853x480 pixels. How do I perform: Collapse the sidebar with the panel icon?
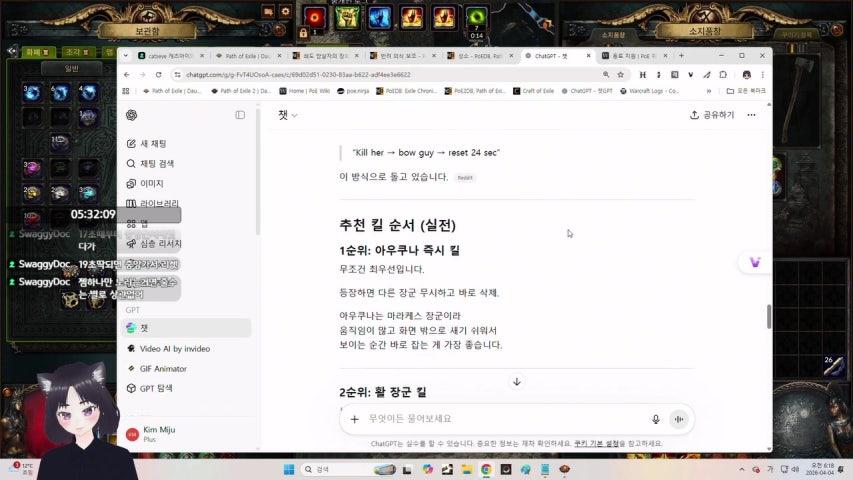tap(240, 115)
